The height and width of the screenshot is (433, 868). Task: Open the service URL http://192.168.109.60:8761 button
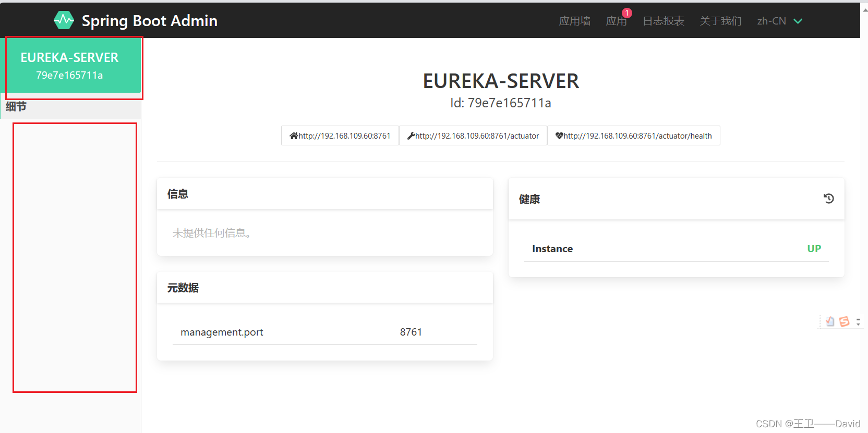[x=340, y=135]
